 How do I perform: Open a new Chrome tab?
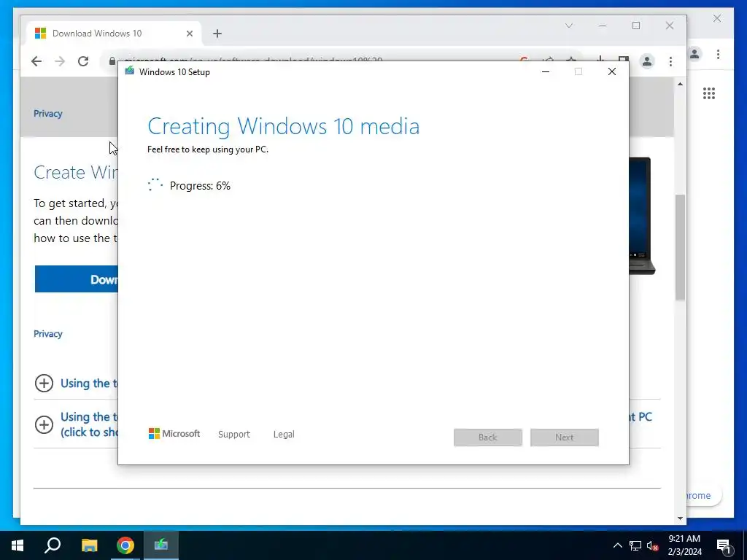tap(217, 34)
